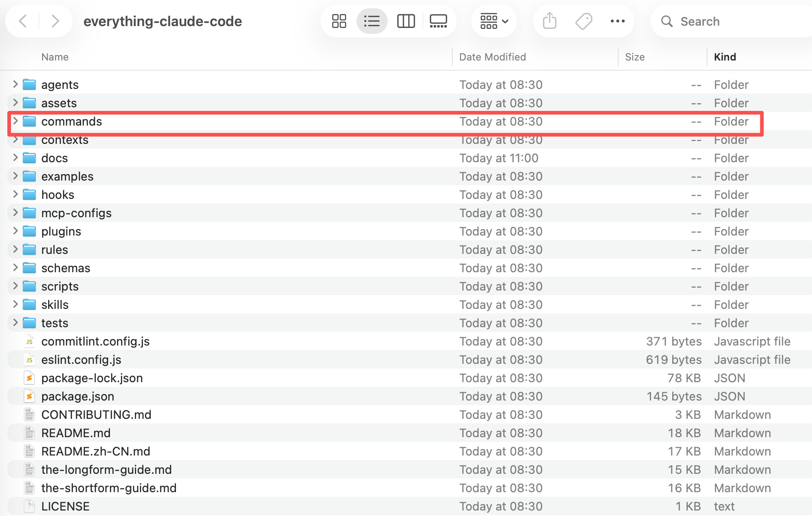Sort by the Size column header

pos(635,57)
